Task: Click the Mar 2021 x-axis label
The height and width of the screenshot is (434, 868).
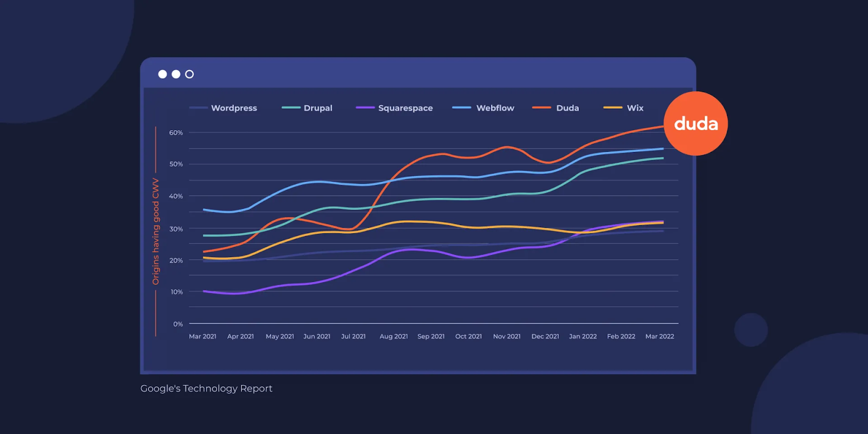Action: pyautogui.click(x=202, y=336)
